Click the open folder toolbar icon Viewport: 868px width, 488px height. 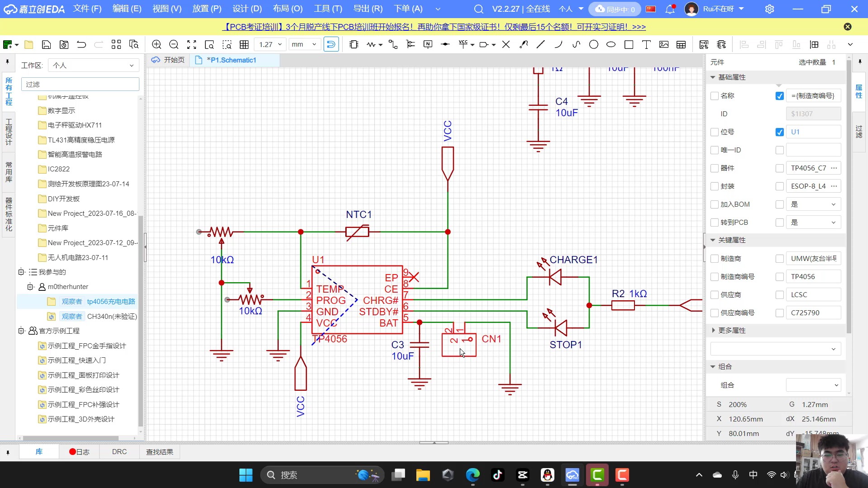tap(29, 44)
